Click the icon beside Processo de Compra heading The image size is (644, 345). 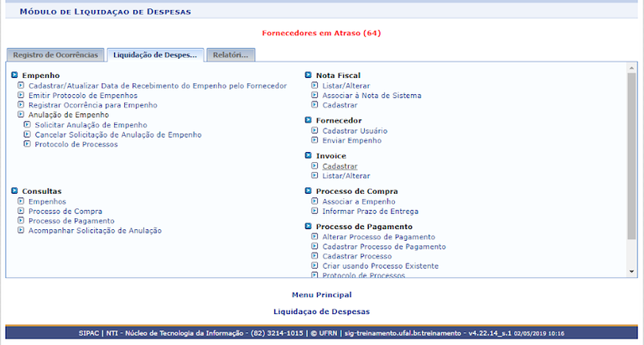[309, 191]
